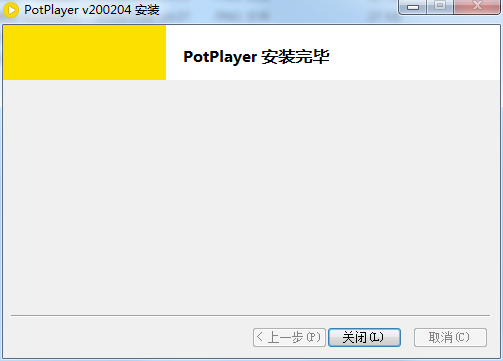Image resolution: width=503 pixels, height=361 pixels.
Task: Minimize the PotPlayer installer window
Action: pyautogui.click(x=413, y=7)
